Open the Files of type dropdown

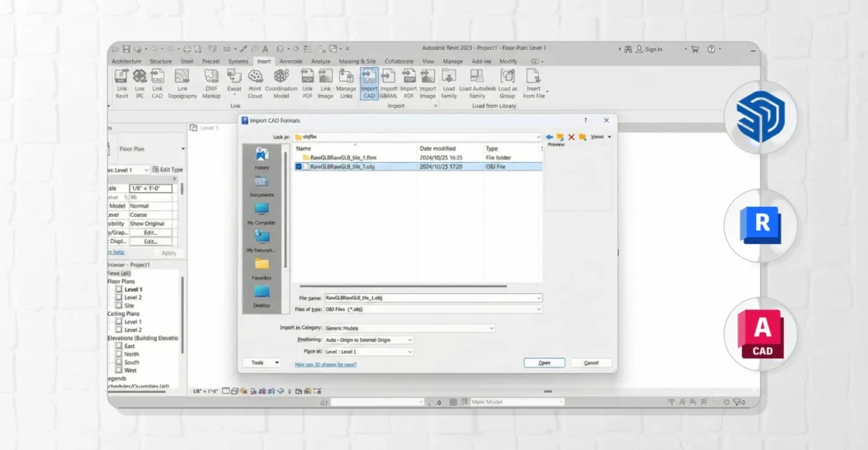point(538,309)
